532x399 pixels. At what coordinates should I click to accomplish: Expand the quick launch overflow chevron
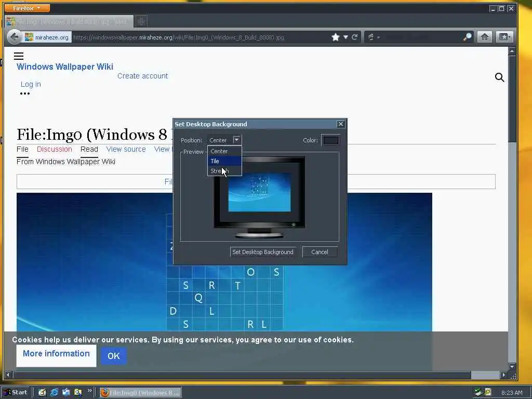coord(89,391)
